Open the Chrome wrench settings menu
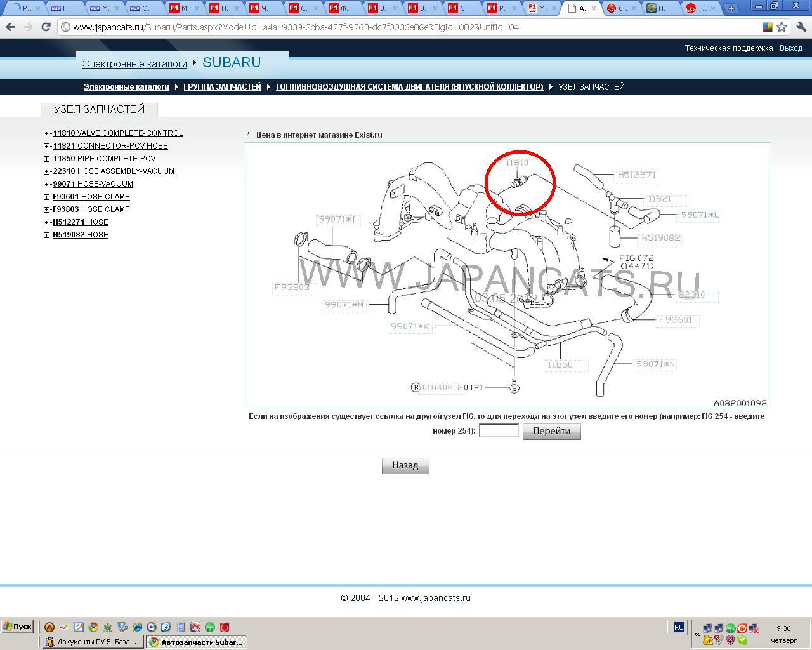 (x=801, y=27)
